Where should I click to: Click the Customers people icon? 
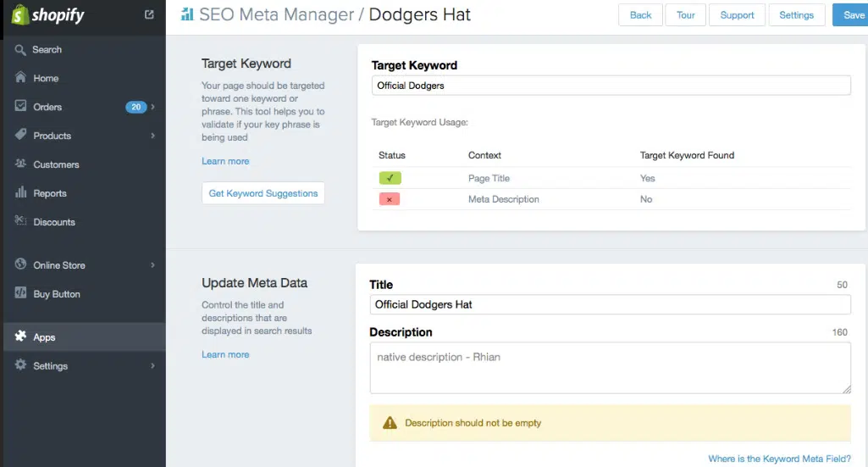[20, 164]
